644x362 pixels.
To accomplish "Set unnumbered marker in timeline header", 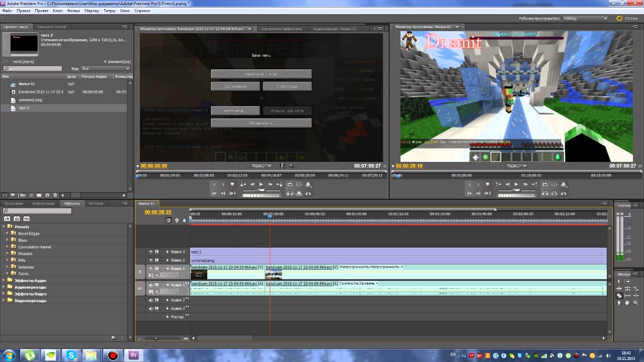I will point(184,220).
